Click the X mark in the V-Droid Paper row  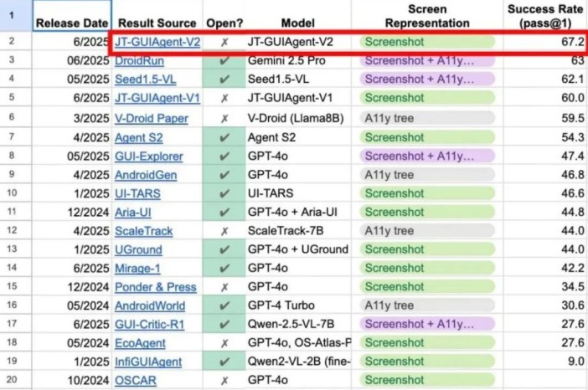click(x=224, y=118)
